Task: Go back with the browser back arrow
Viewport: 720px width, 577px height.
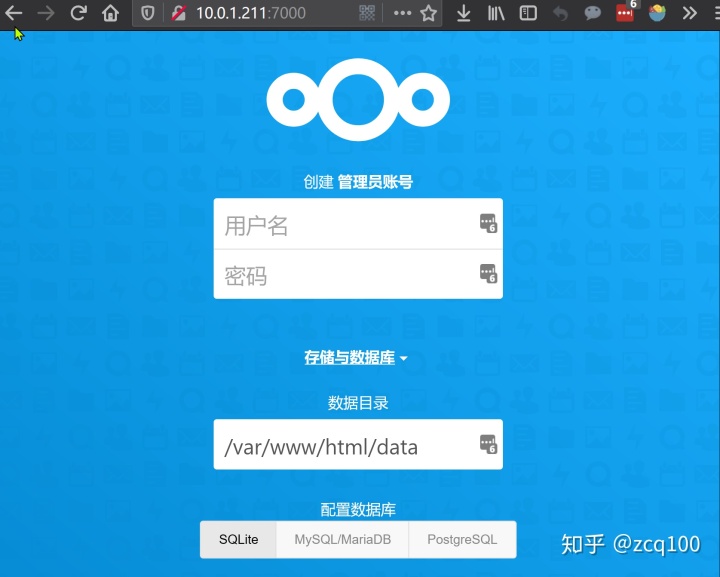Action: coord(14,13)
